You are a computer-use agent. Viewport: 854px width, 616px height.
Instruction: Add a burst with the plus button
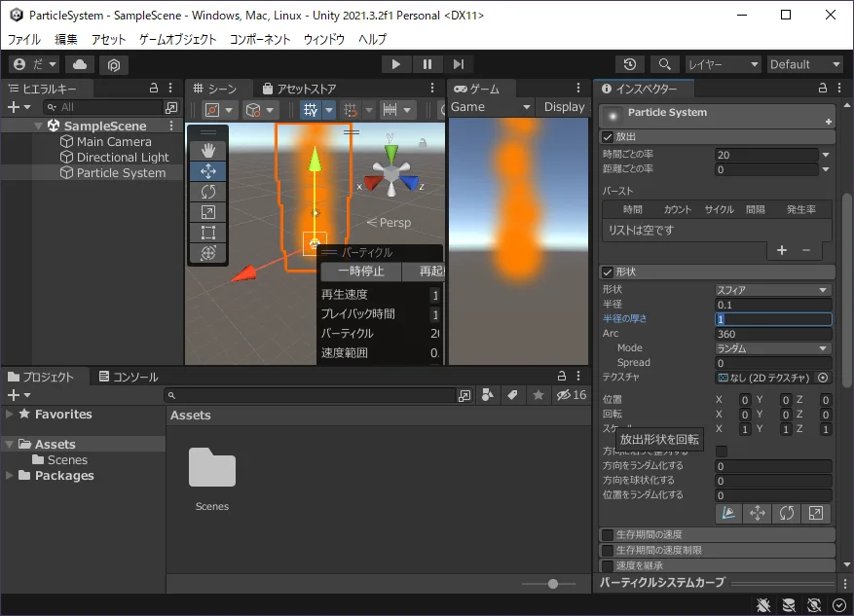coord(782,250)
